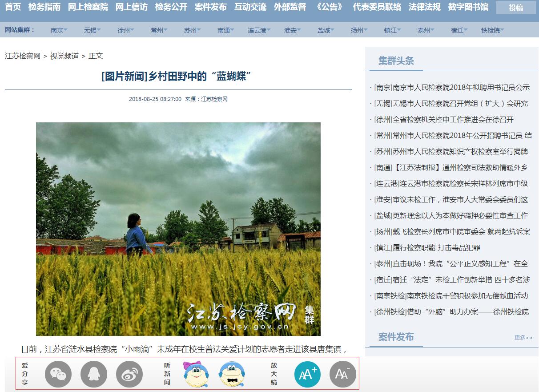539x392 pixels.
Task: Expand the 盐城 site cluster dropdown
Action: [x=326, y=30]
